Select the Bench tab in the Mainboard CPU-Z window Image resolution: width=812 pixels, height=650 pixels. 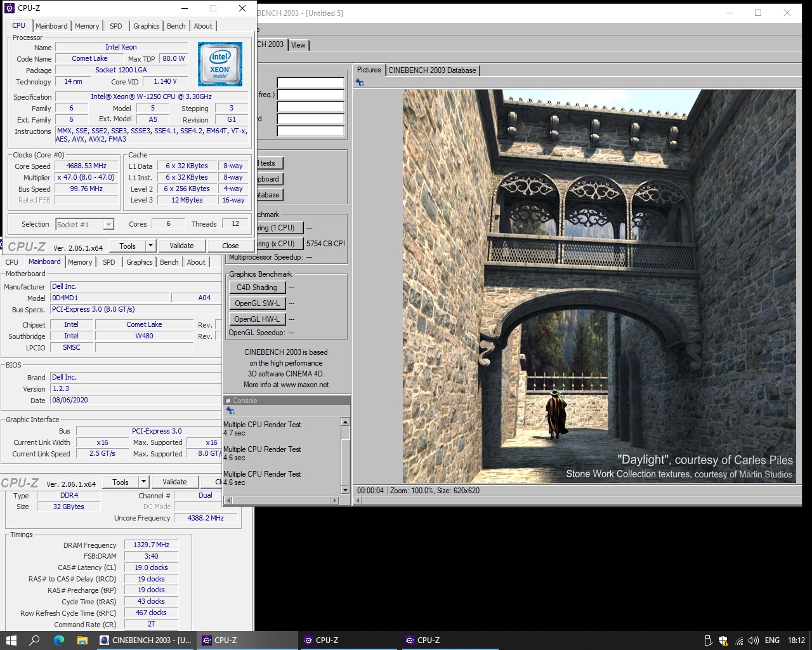coord(169,262)
